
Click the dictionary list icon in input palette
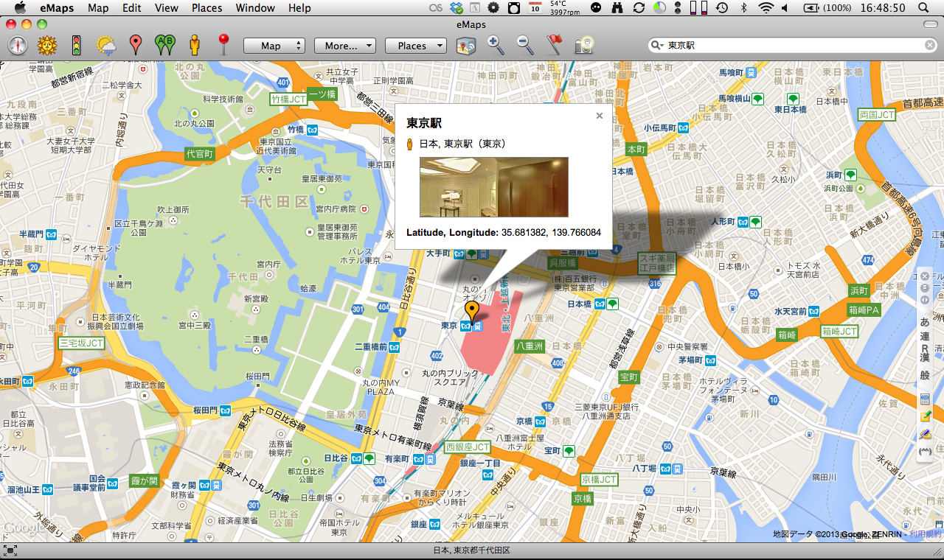coord(925,400)
